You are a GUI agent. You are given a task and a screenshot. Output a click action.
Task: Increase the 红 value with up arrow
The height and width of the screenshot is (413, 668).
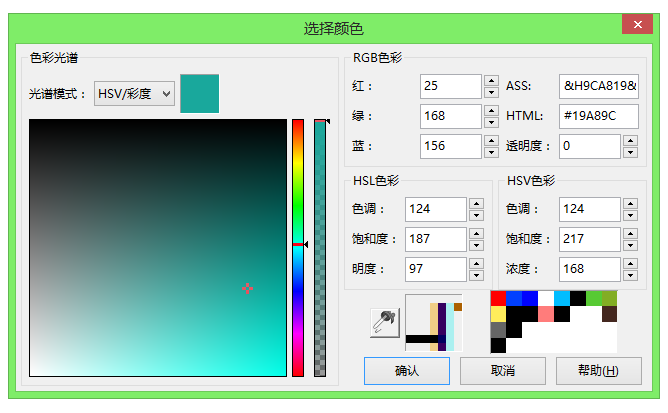click(491, 81)
